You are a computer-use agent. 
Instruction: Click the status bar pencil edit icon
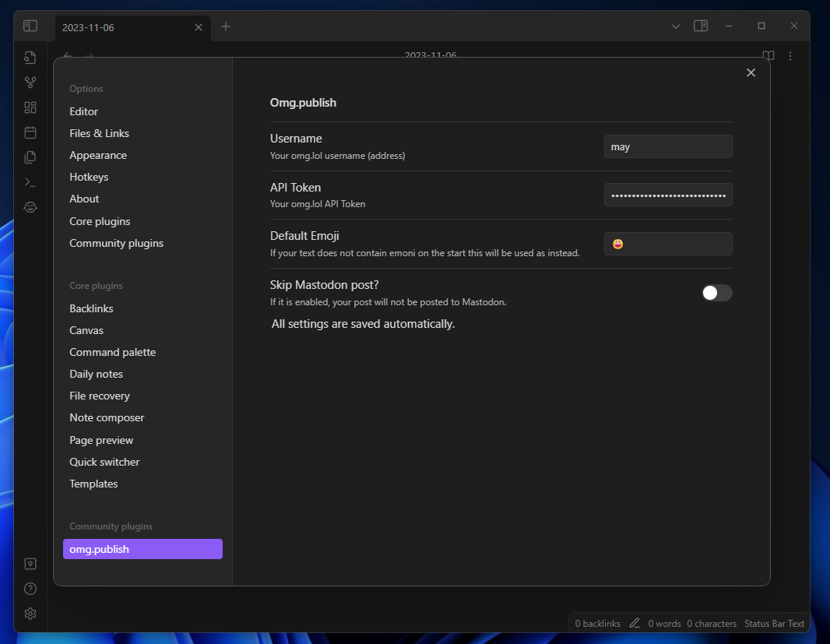634,623
